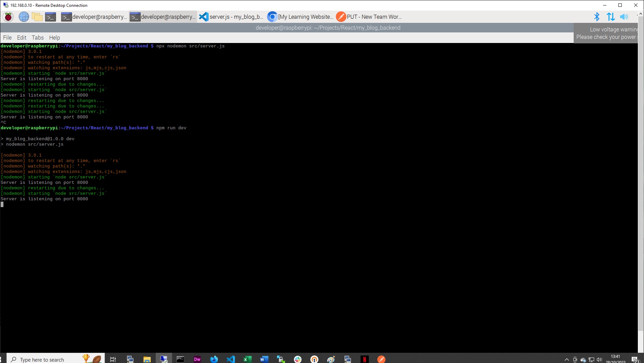Image resolution: width=644 pixels, height=363 pixels.
Task: Click the scrollbar up arrow
Action: (x=641, y=14)
